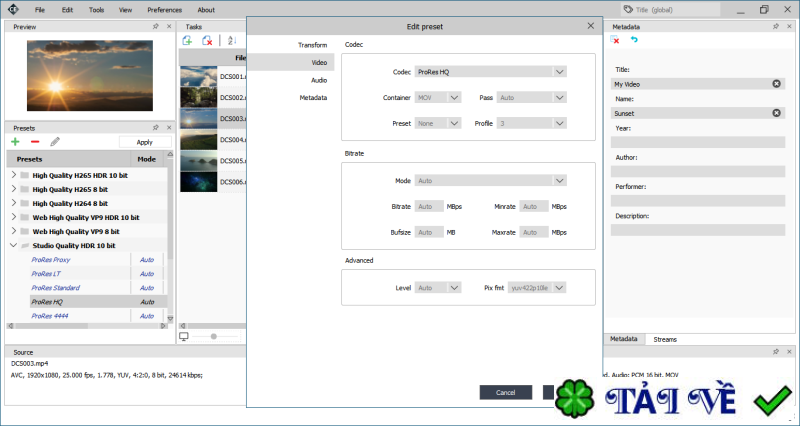Switch to the Streams tab
The height and width of the screenshot is (426, 800).
coord(665,340)
